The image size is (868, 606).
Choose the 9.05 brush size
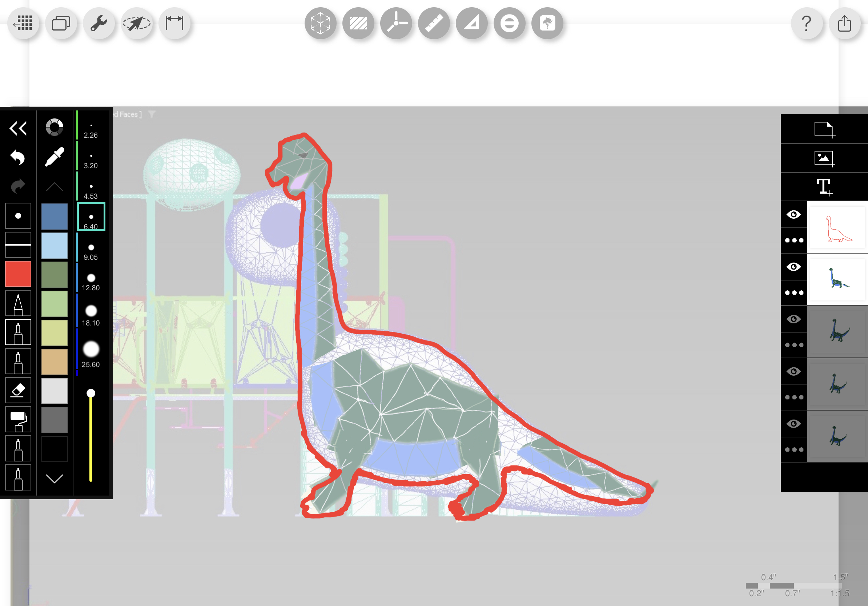pyautogui.click(x=91, y=251)
